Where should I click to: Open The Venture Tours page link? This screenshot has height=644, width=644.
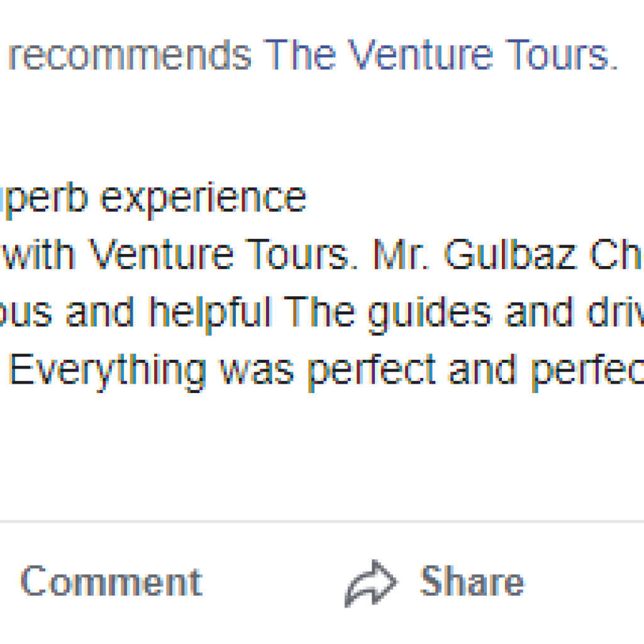point(440,55)
